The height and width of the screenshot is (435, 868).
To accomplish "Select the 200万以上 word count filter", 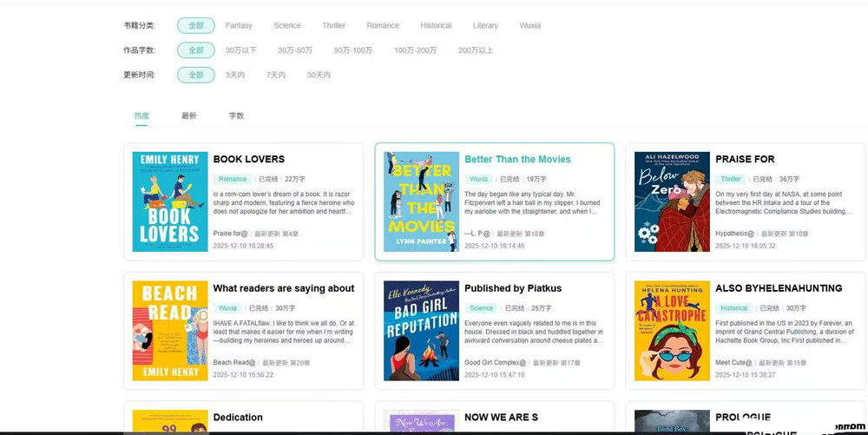I will click(x=475, y=50).
